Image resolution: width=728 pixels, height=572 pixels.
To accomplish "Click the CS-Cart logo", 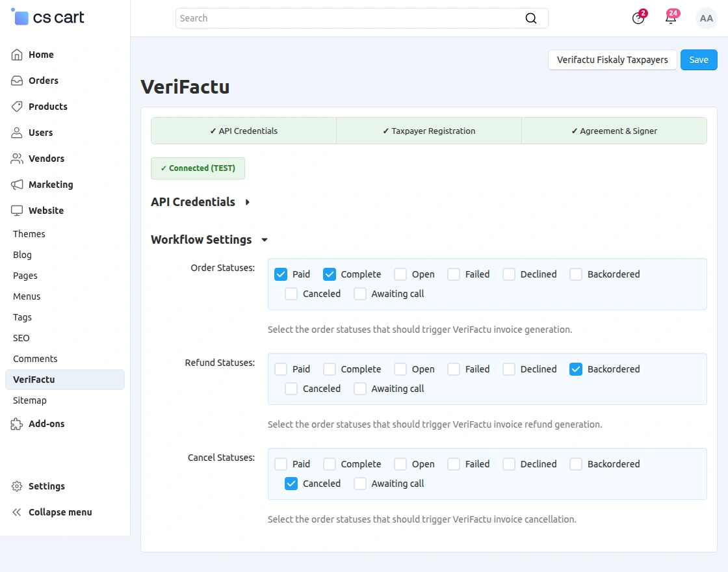I will (x=47, y=18).
